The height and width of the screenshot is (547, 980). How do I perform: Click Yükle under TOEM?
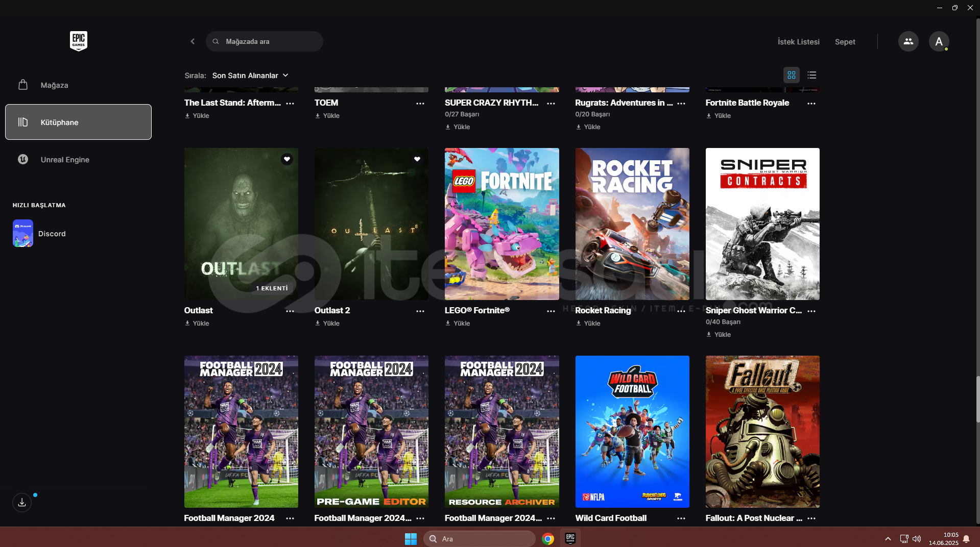tap(327, 116)
